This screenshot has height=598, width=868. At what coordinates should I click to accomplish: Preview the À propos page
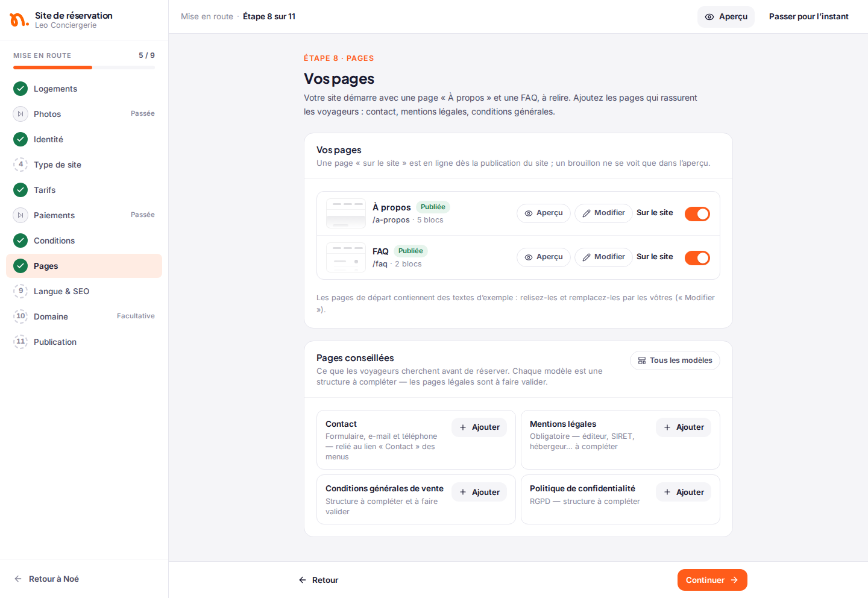(x=544, y=213)
